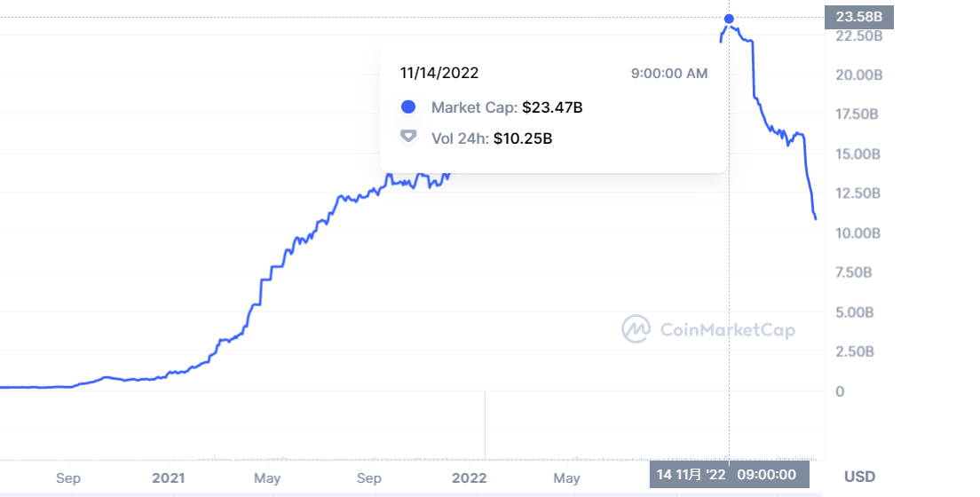
Task: Click the 2022 label on time axis
Action: [469, 478]
